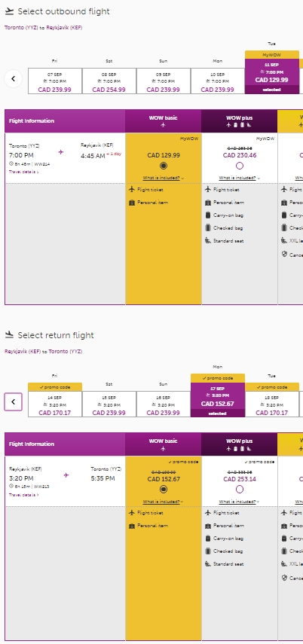This screenshot has width=303, height=644.
Task: Click the return landing plane icon
Action: 9,335
